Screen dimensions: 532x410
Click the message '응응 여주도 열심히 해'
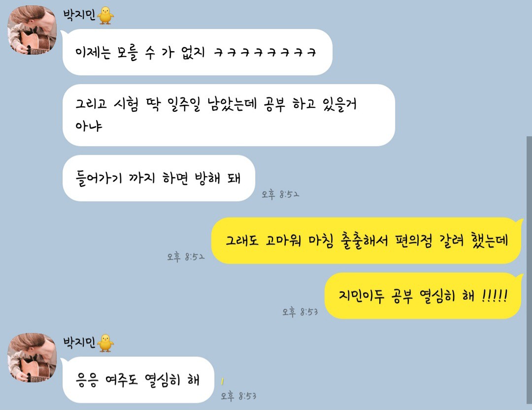pyautogui.click(x=138, y=380)
